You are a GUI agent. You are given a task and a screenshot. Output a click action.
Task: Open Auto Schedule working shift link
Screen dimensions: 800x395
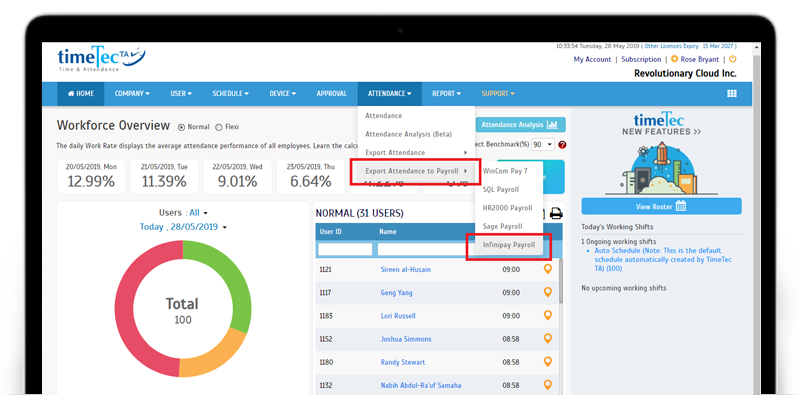click(663, 259)
